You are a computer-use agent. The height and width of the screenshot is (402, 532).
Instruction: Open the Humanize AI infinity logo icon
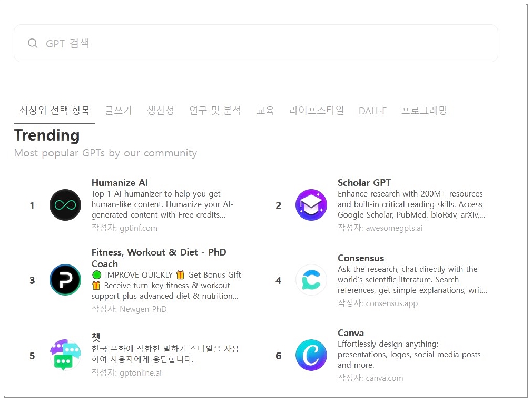pyautogui.click(x=65, y=205)
